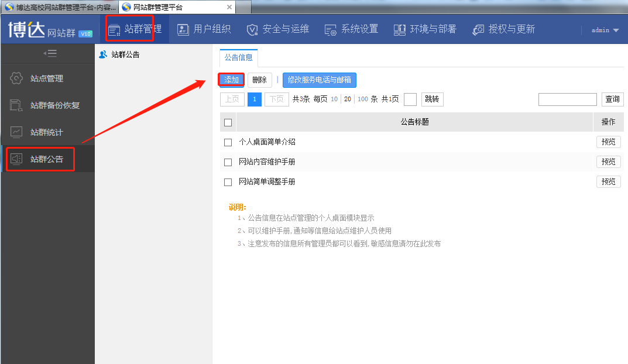This screenshot has width=628, height=364.
Task: Click the 授权与更新 icon in top navigation
Action: pyautogui.click(x=478, y=29)
